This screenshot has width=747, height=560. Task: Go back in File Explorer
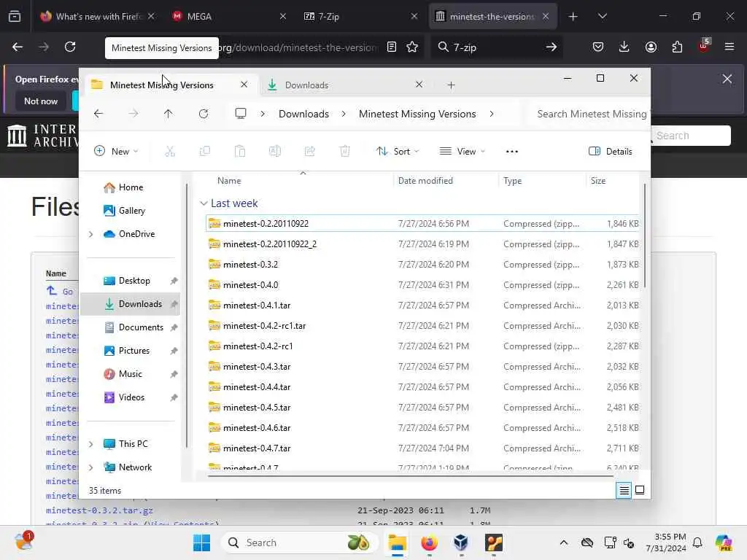[98, 114]
